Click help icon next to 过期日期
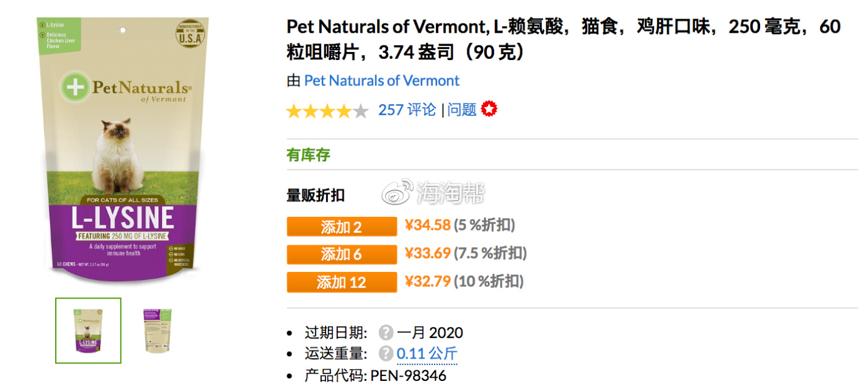The height and width of the screenshot is (384, 868). 386,333
